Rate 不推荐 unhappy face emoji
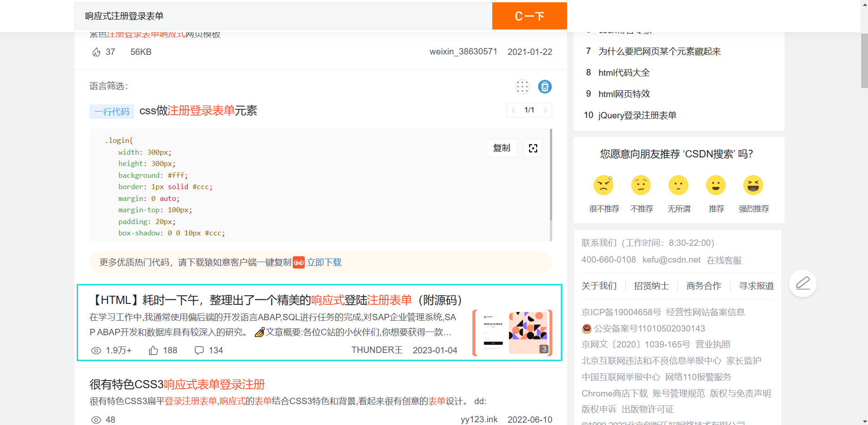Screen dimensions: 868x425 point(641,185)
